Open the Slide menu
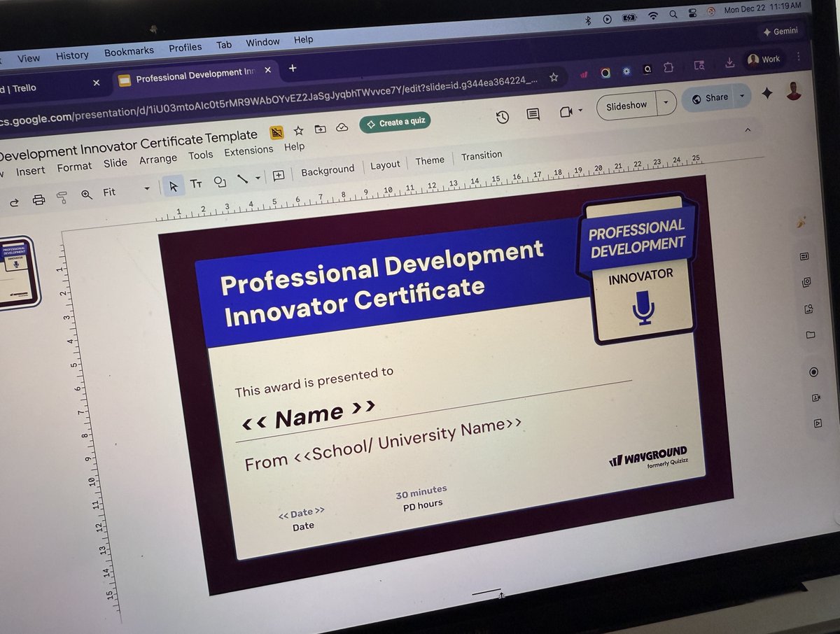Image resolution: width=840 pixels, height=634 pixels. 115,163
